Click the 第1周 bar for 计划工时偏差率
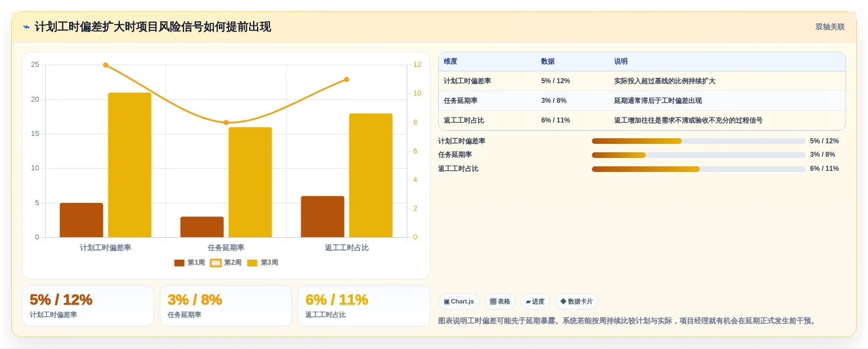 82,220
